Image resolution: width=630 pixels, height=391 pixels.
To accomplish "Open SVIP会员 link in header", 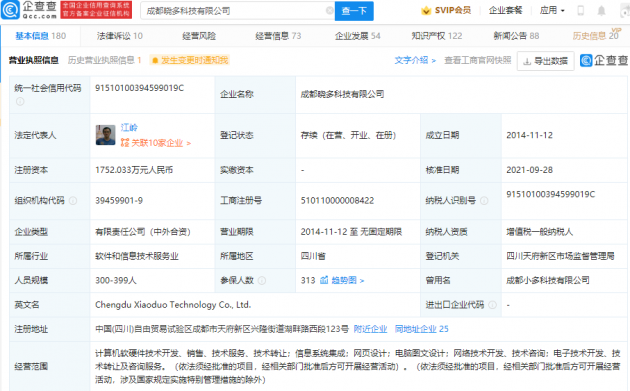I will [446, 10].
